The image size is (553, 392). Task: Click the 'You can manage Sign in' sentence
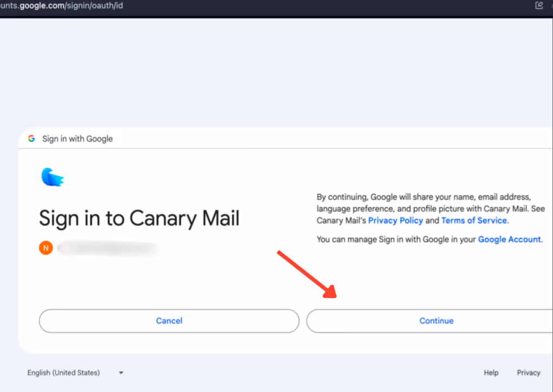coord(429,239)
